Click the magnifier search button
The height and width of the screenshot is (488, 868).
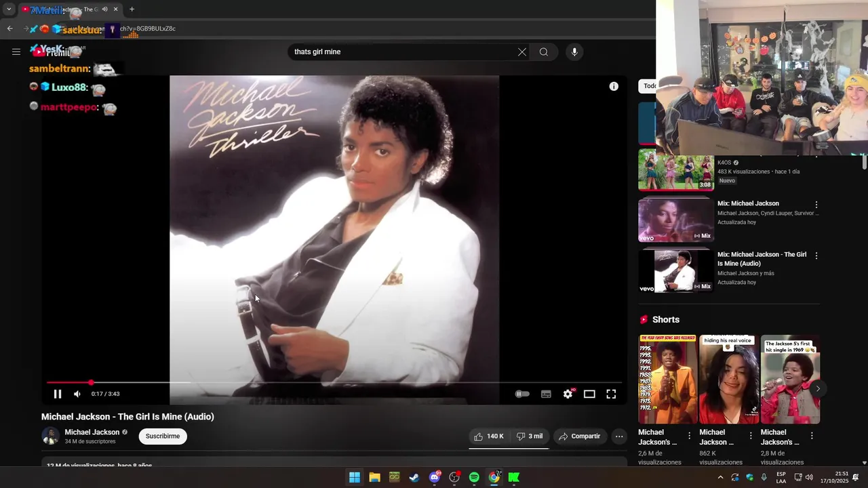click(x=544, y=52)
